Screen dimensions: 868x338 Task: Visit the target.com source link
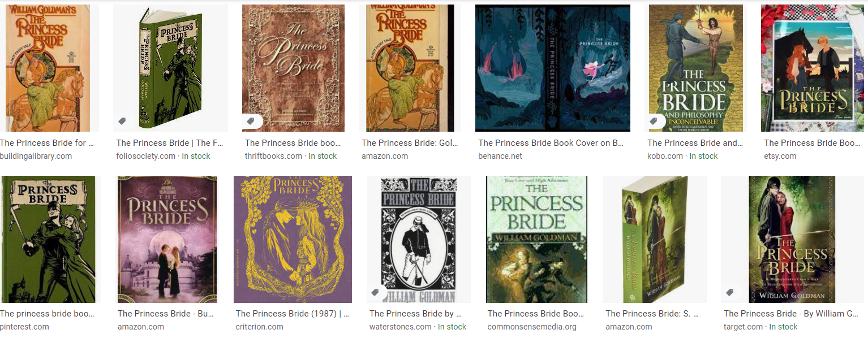(743, 327)
